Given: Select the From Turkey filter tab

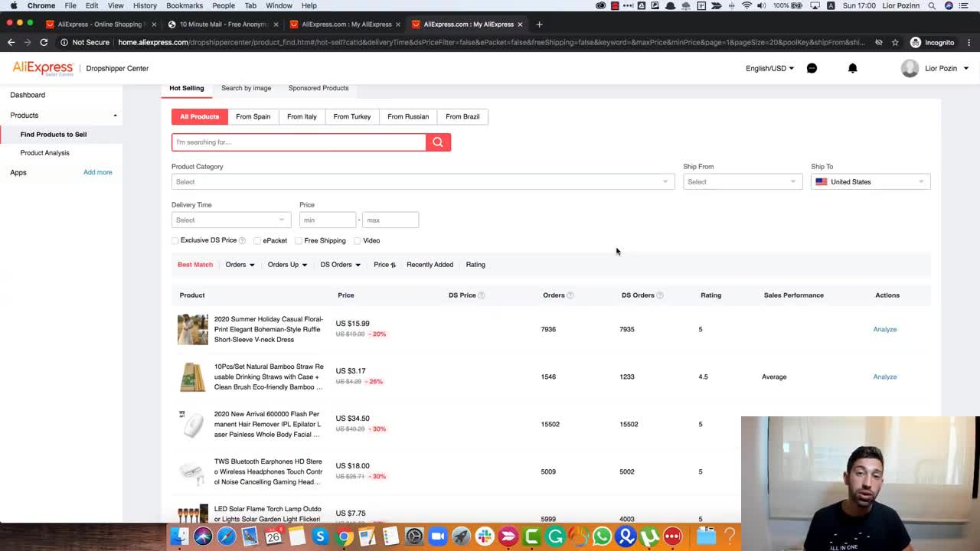Looking at the screenshot, I should click(352, 116).
